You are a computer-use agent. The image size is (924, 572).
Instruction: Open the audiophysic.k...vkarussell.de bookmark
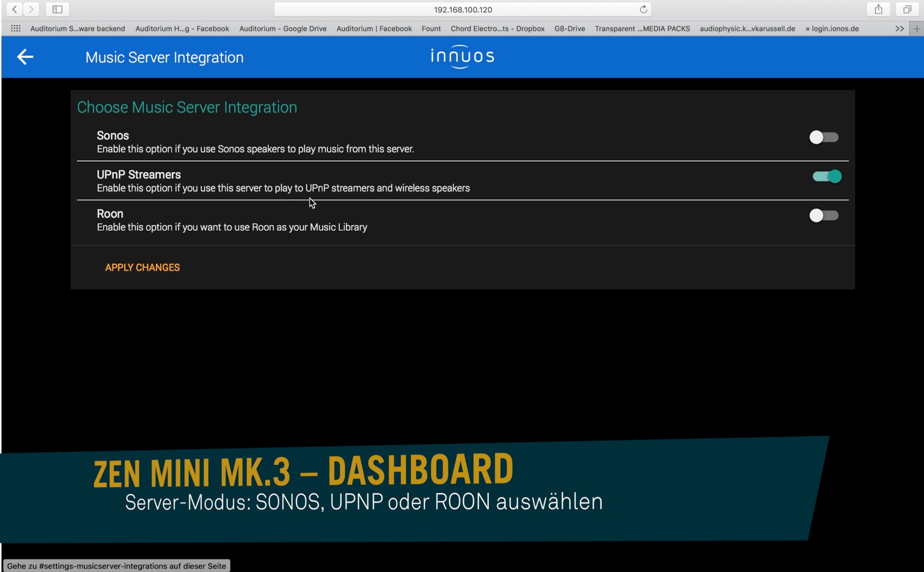747,28
